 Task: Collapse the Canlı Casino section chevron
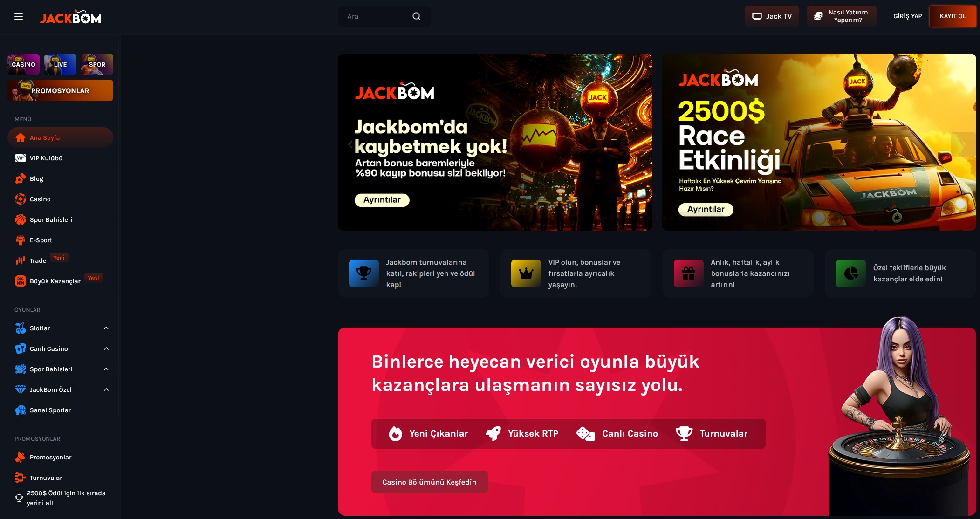coord(106,348)
